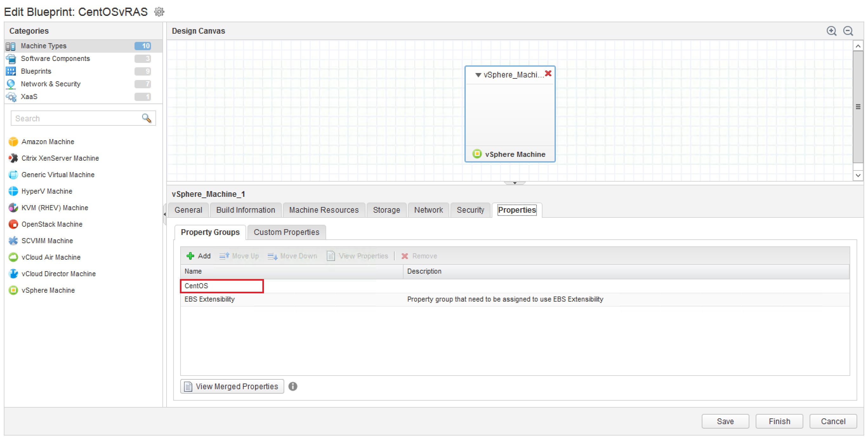Click the vSphere_Machine component title

tap(514, 75)
